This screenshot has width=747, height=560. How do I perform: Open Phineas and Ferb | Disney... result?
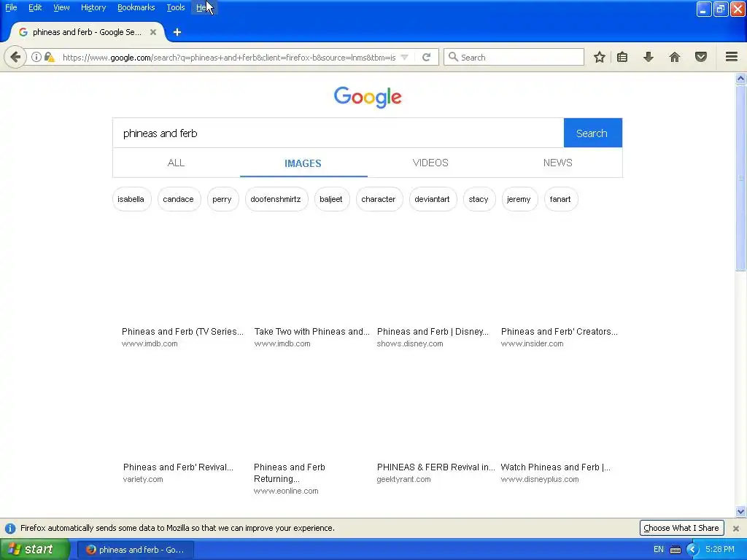pos(433,332)
